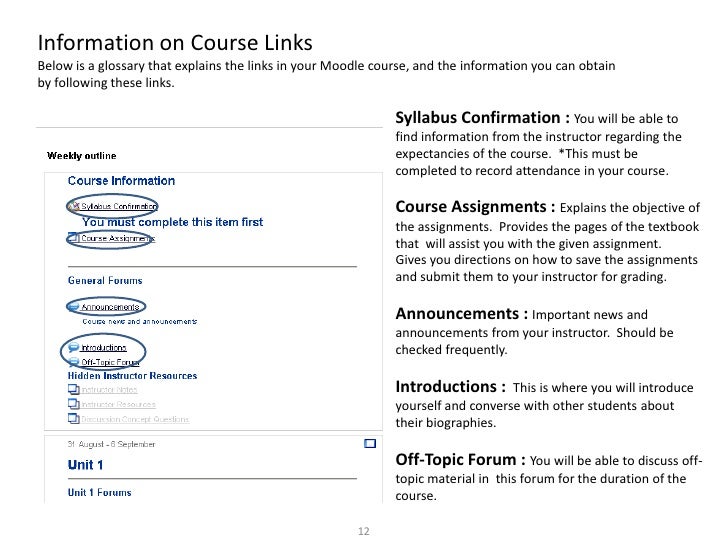728x546 pixels.
Task: Click the Instructor Notes page icon
Action: click(x=73, y=389)
